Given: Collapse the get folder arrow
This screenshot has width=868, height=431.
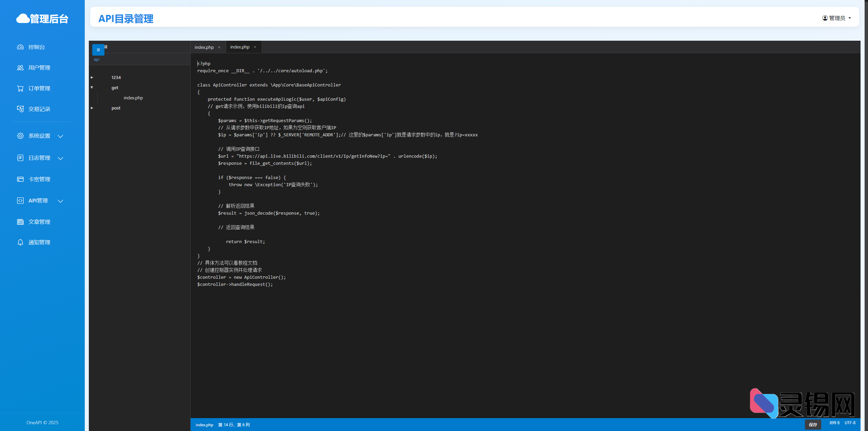Looking at the screenshot, I should [x=92, y=87].
